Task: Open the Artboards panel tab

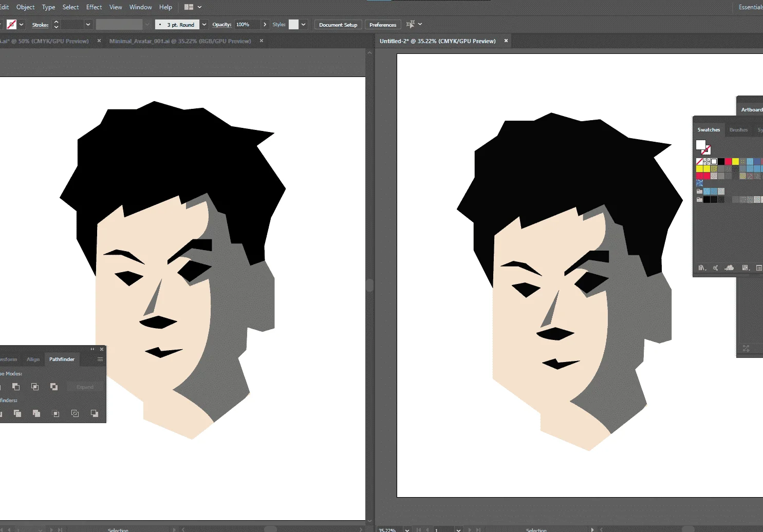Action: [752, 110]
